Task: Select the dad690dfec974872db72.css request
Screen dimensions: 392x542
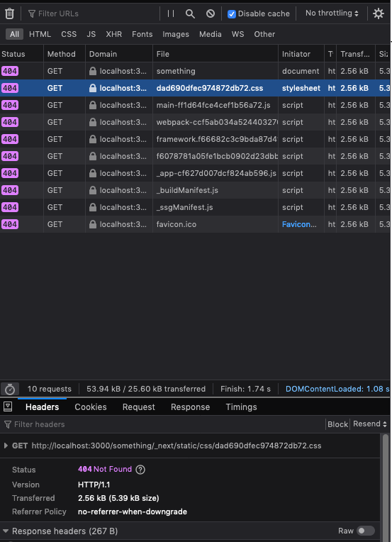Action: [x=195, y=88]
